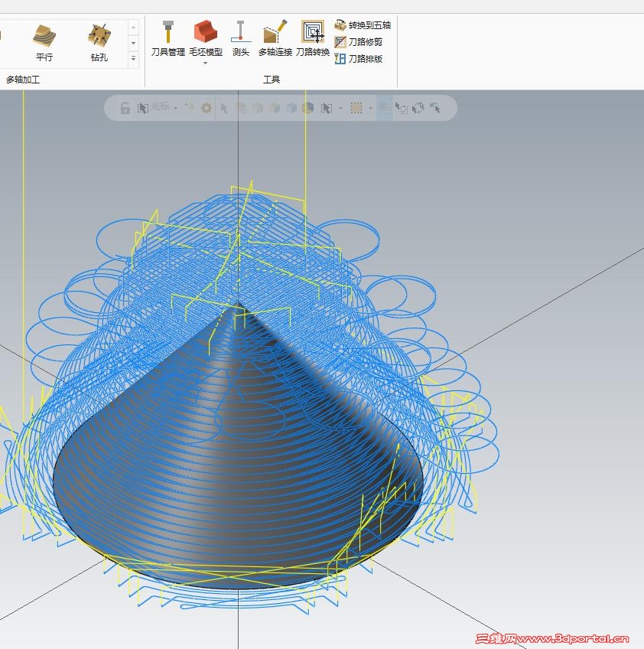The width and height of the screenshot is (644, 649).
Task: Click the solid body selection icon
Action: (291, 108)
